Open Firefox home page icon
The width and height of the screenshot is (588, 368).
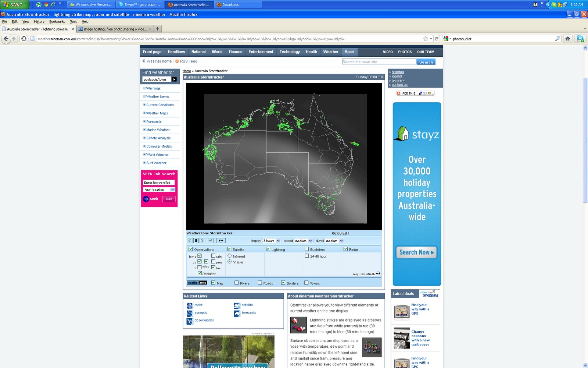568,39
